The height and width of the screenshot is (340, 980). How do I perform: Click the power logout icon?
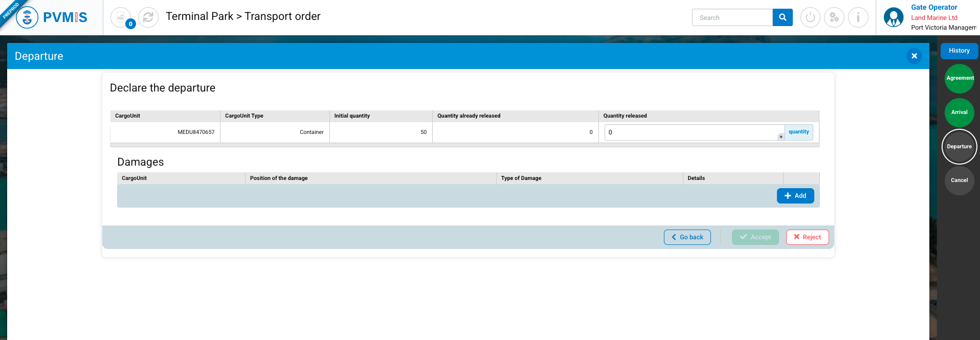pyautogui.click(x=810, y=17)
